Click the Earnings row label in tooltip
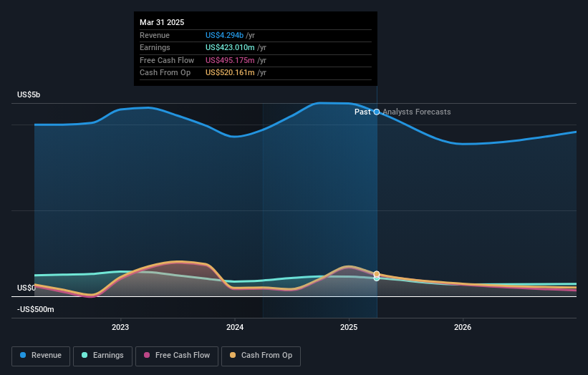The image size is (588, 375). [x=155, y=47]
